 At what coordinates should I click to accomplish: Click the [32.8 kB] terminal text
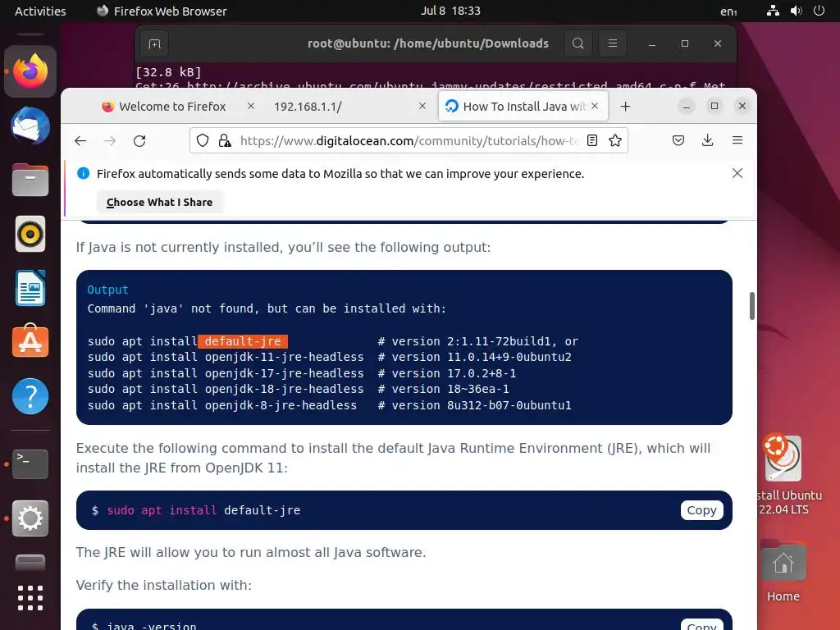169,72
